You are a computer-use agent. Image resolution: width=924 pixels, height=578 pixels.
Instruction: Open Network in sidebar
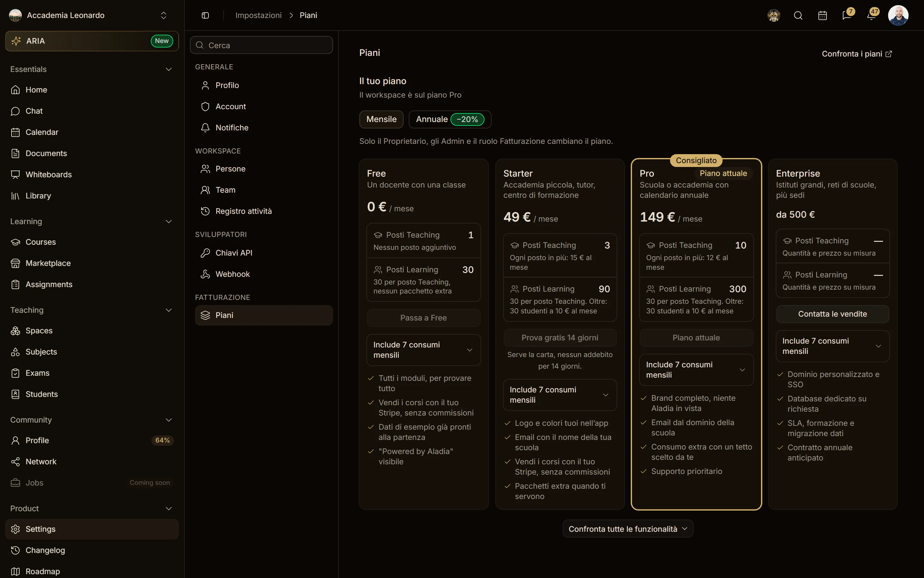[x=92, y=462]
